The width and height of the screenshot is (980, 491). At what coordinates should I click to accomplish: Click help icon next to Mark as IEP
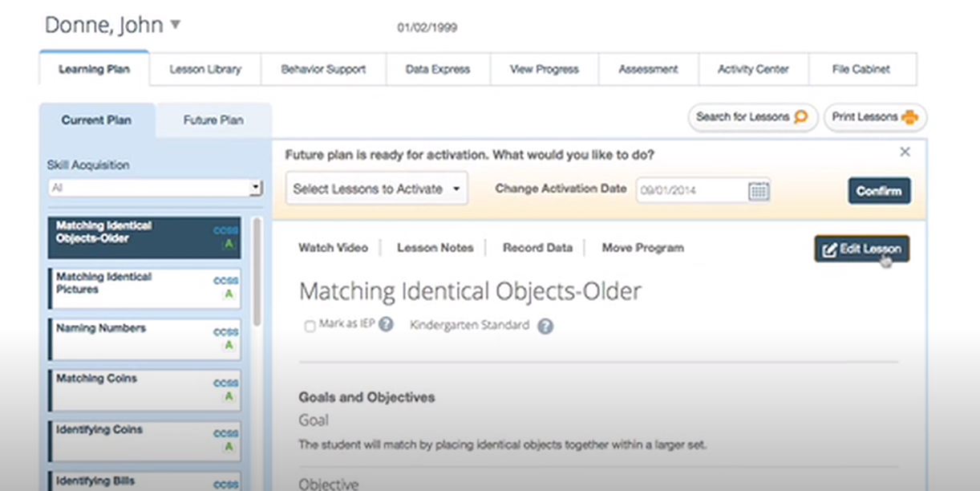click(386, 325)
